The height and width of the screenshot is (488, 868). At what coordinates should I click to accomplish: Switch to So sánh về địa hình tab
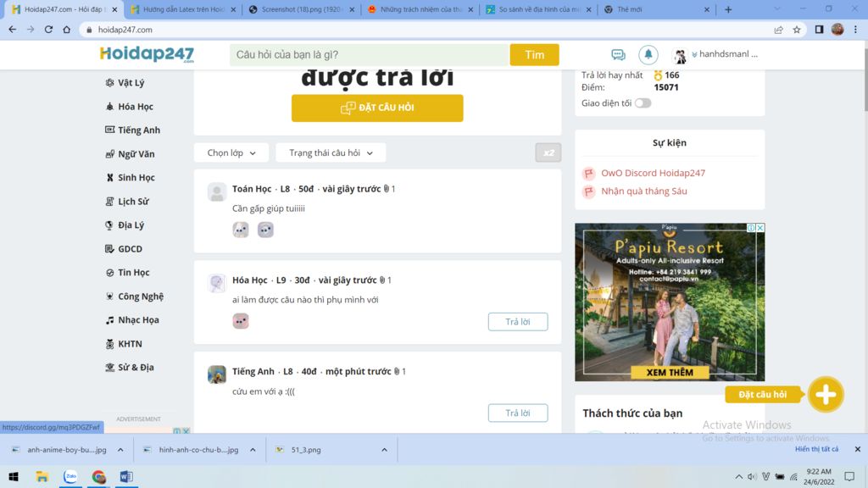(540, 9)
